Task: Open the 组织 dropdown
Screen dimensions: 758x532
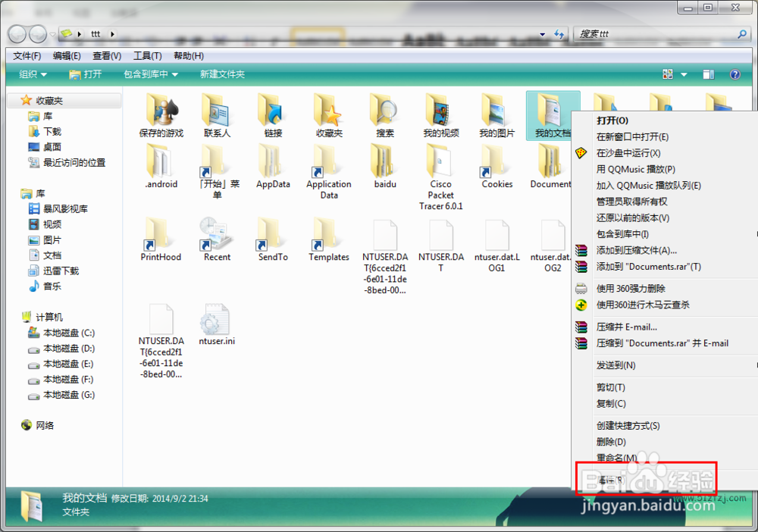Action: click(x=33, y=74)
